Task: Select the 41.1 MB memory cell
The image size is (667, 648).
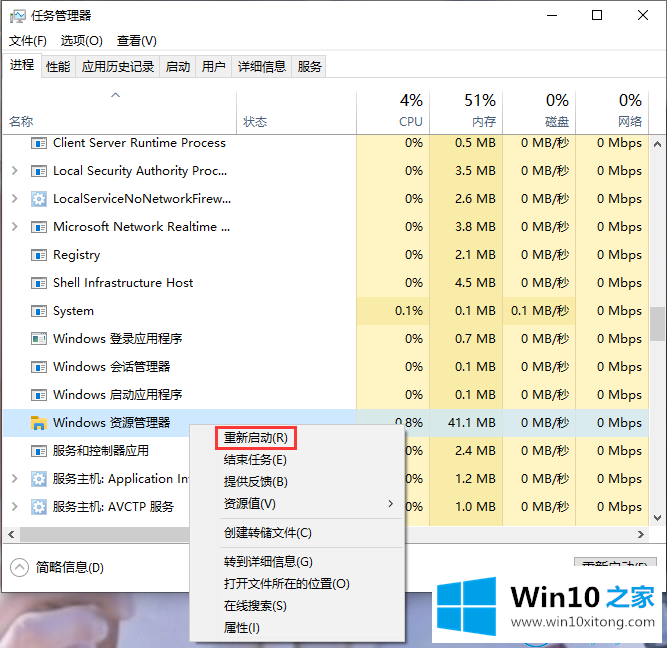Action: (x=466, y=423)
